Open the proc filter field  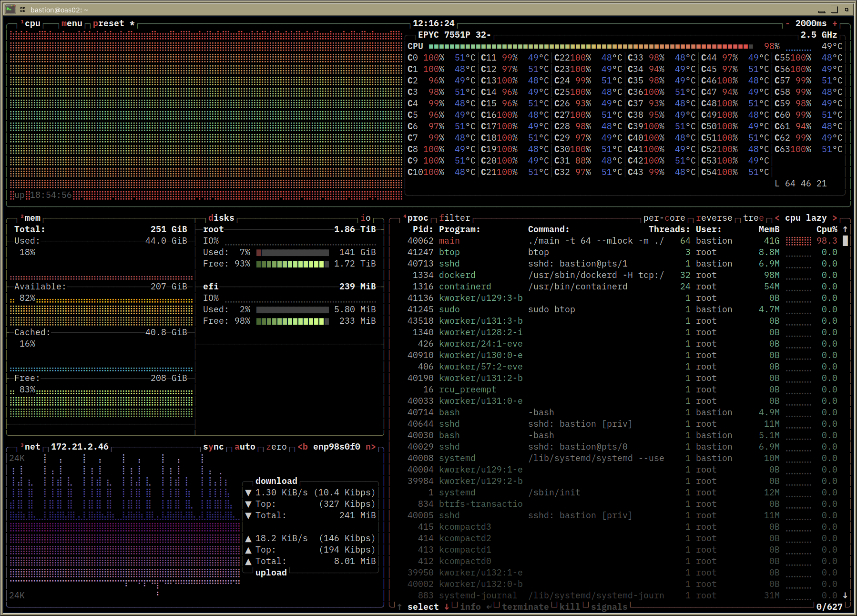click(x=455, y=218)
